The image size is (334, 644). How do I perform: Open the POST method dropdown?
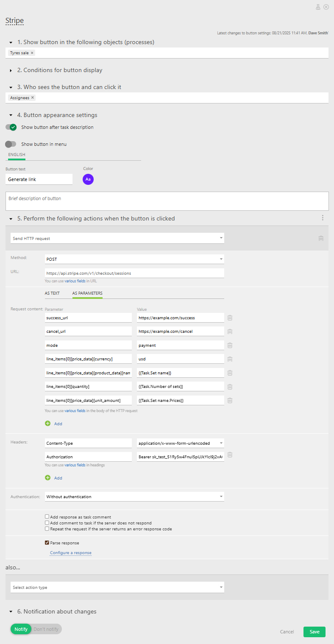tap(134, 259)
